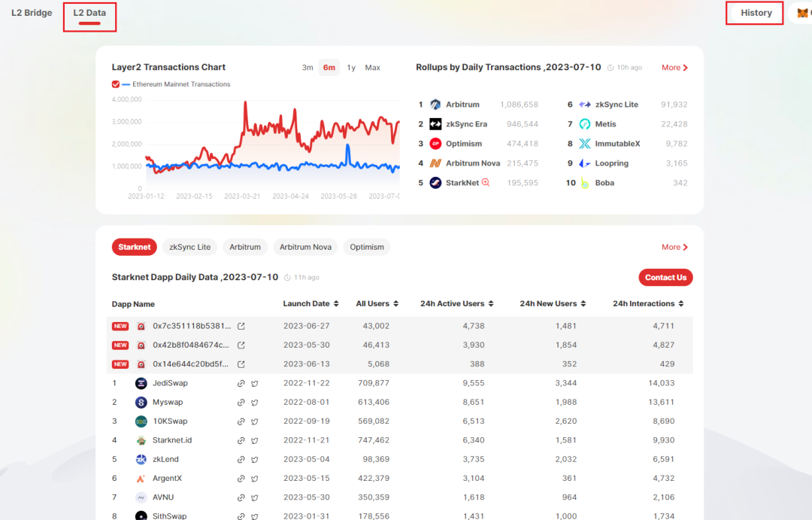Open AVNU Twitter icon
The width and height of the screenshot is (812, 520).
point(255,497)
